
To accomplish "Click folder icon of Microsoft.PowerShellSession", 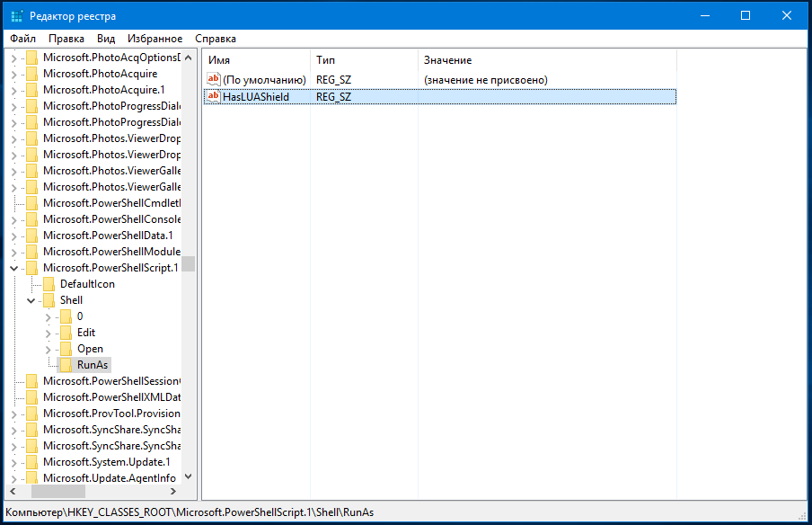I will (x=31, y=381).
